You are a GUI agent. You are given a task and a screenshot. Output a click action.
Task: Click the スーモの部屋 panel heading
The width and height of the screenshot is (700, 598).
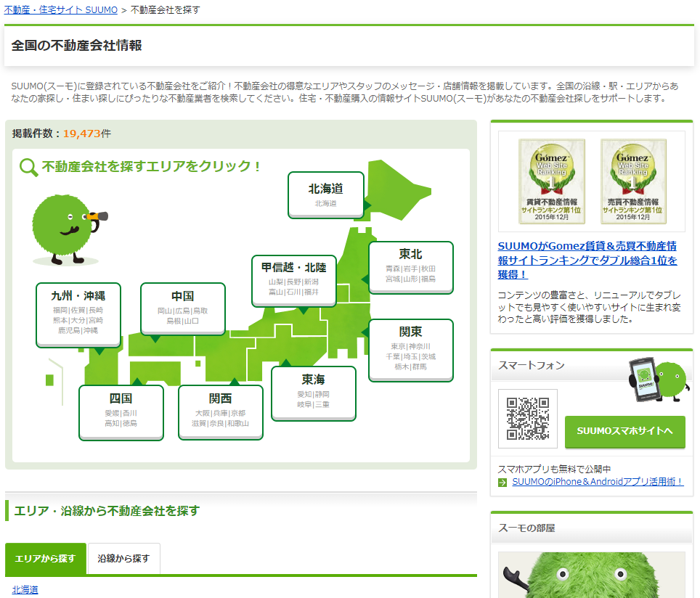point(526,528)
